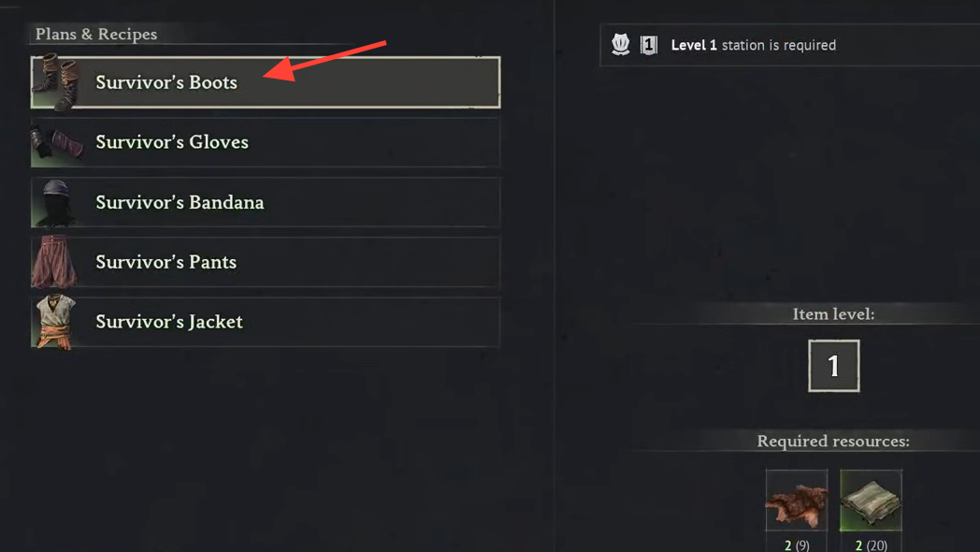Click the Survivor's Boots boot icon
This screenshot has width=980, height=552.
pos(55,82)
